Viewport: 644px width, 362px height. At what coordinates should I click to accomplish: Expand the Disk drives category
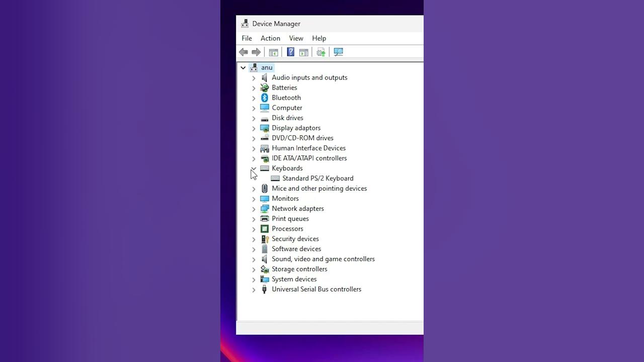point(254,118)
